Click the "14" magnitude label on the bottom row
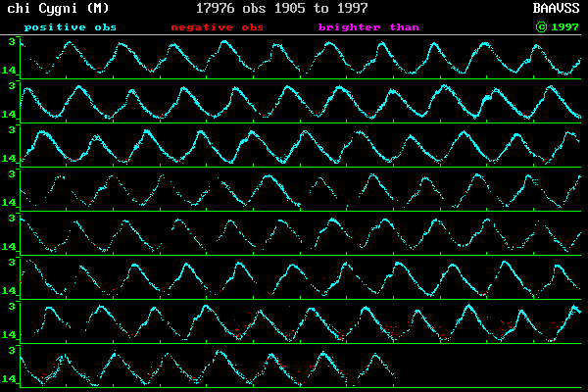The width and height of the screenshot is (588, 392). [x=9, y=379]
